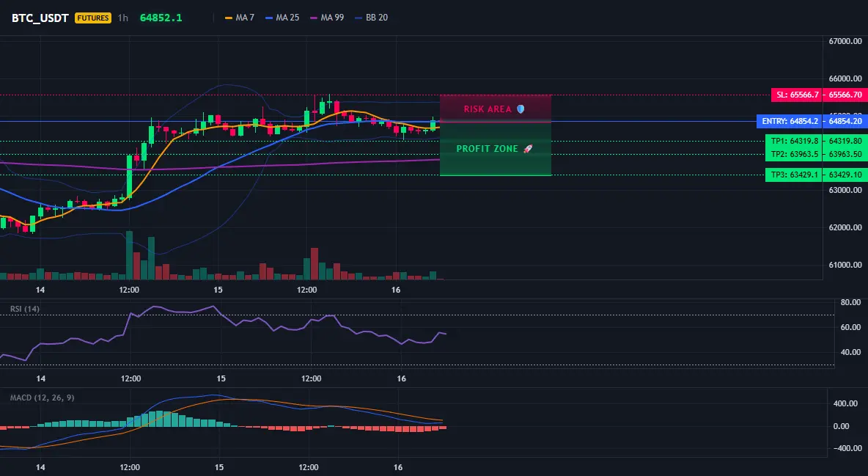
Task: Toggle the MA 25 legend indicator
Action: click(x=282, y=18)
